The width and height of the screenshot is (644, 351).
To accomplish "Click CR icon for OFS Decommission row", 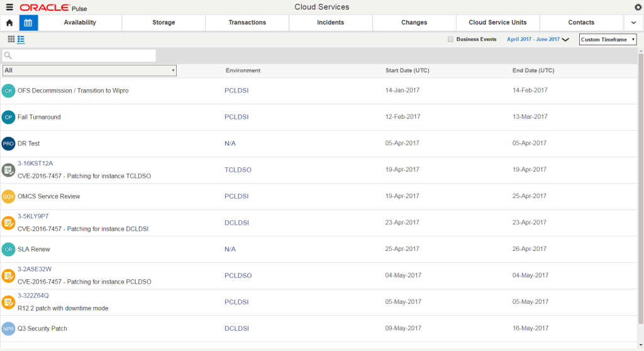I will coord(8,91).
